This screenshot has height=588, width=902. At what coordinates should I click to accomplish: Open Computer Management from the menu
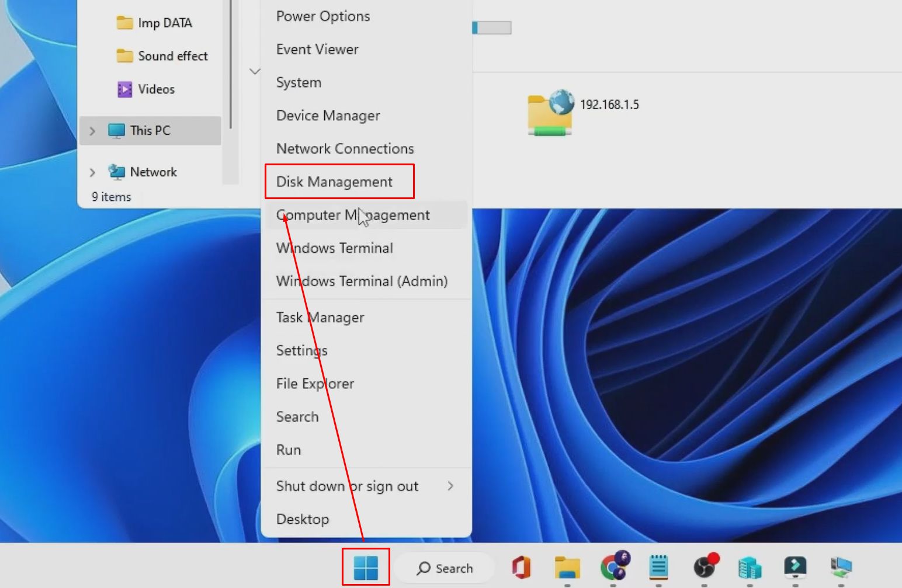pos(352,215)
